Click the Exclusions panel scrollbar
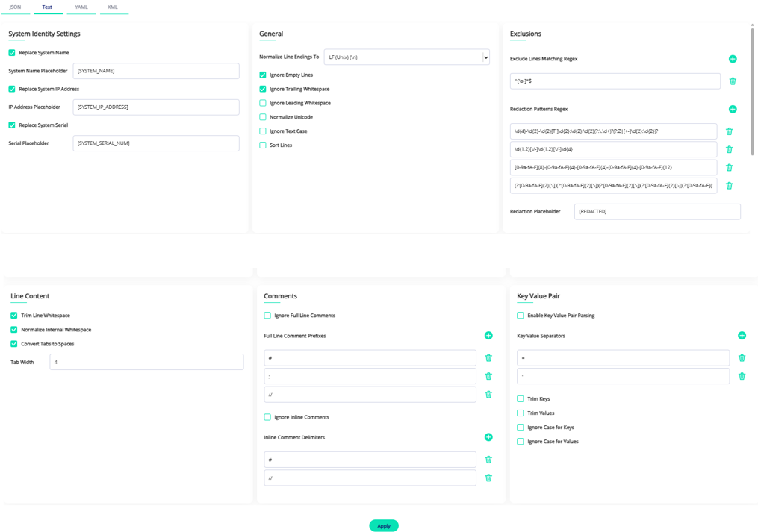The height and width of the screenshot is (532, 758). tap(752, 92)
